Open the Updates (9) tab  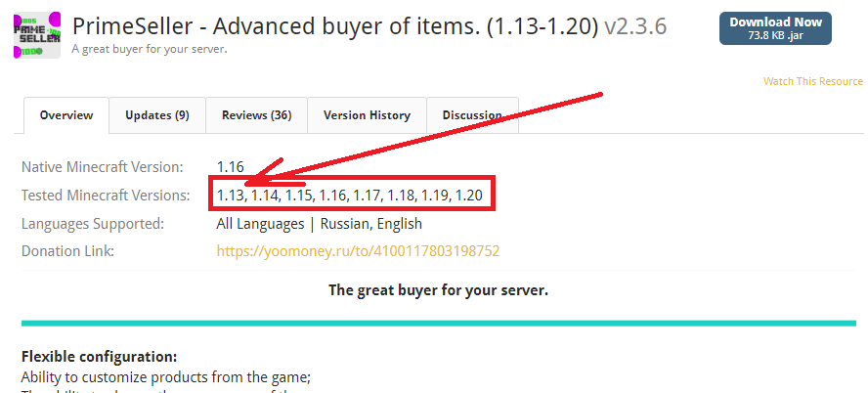coord(157,115)
